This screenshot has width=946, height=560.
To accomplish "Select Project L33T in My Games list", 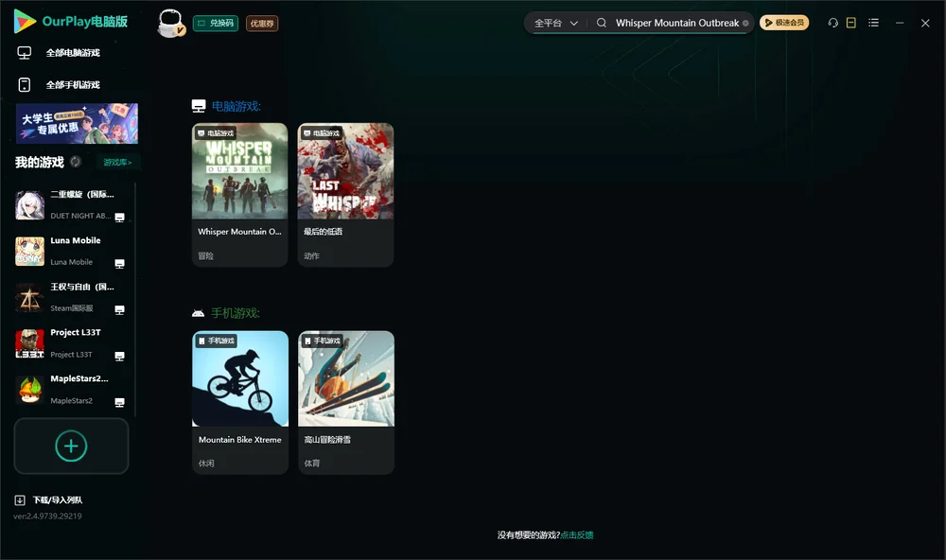I will click(71, 343).
